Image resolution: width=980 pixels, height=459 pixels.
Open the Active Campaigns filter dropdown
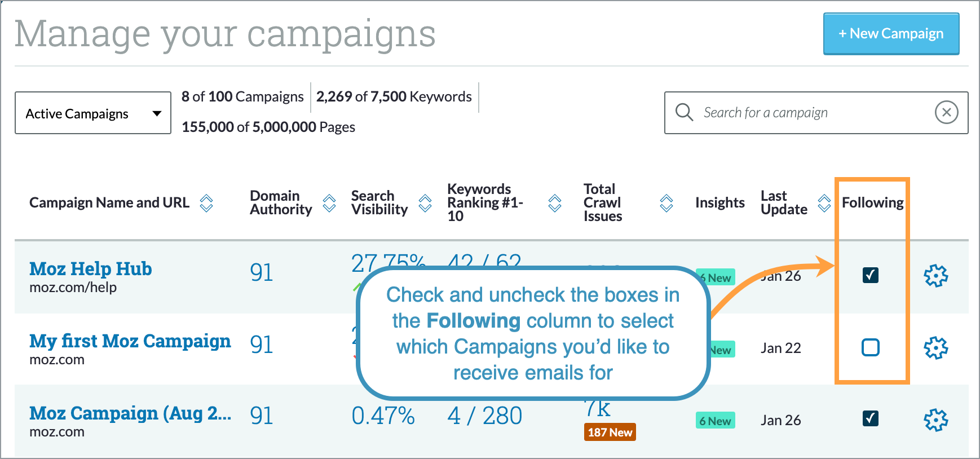point(92,113)
